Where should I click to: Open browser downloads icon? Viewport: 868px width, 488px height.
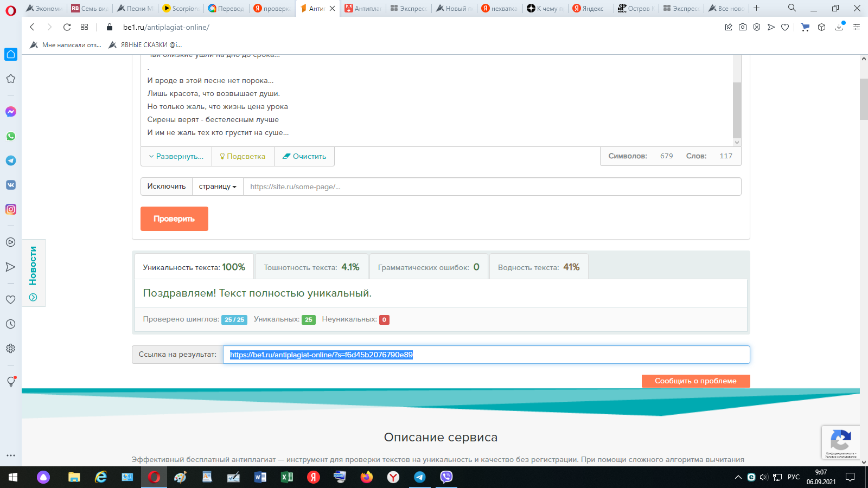[x=839, y=27]
